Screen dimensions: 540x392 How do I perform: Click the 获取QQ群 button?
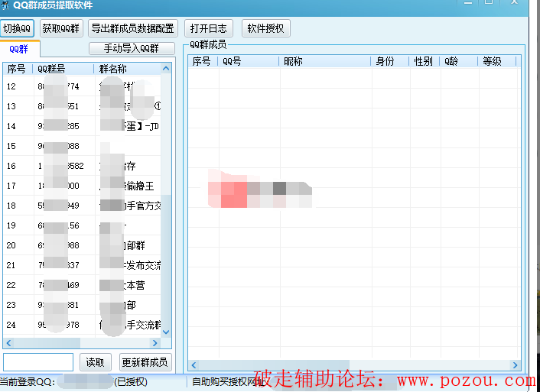pyautogui.click(x=61, y=28)
